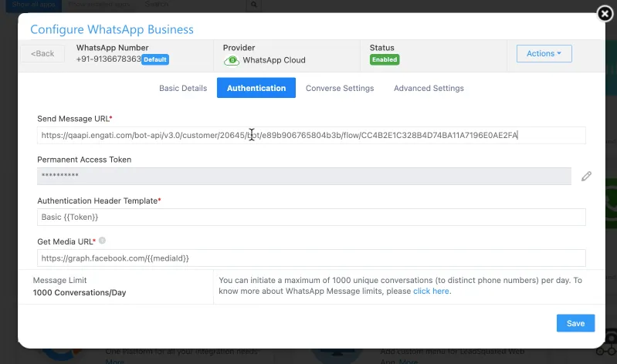Viewport: 617px width, 364px height.
Task: Click the Permanent Access Token field
Action: click(304, 176)
